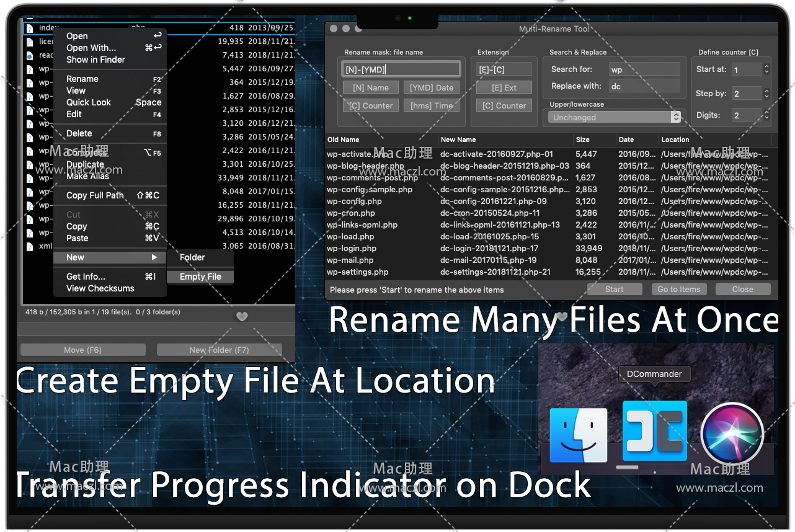
Task: Select Empty File in the New submenu
Action: pos(200,277)
